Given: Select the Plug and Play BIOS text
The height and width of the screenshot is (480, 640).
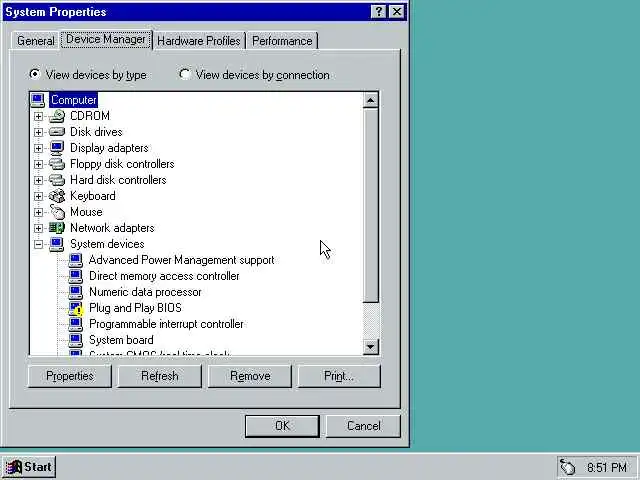Looking at the screenshot, I should pos(135,308).
